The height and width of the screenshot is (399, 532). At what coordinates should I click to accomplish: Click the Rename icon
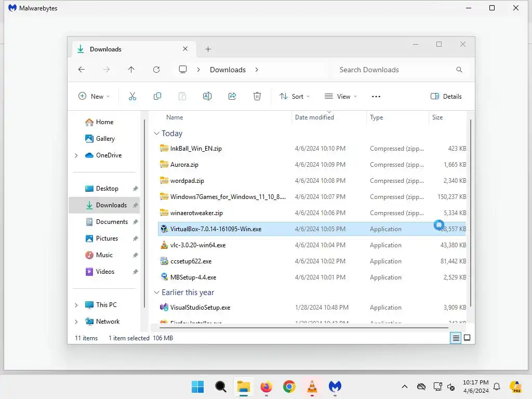207,96
